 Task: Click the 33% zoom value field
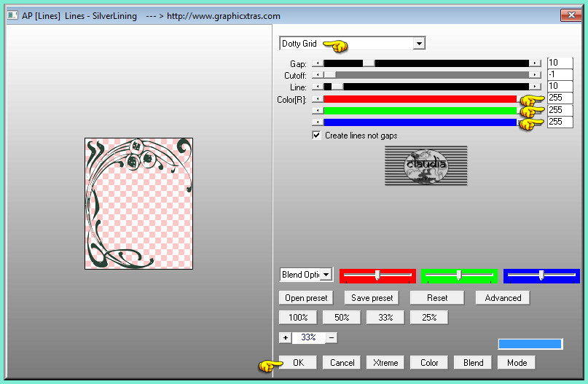[309, 337]
